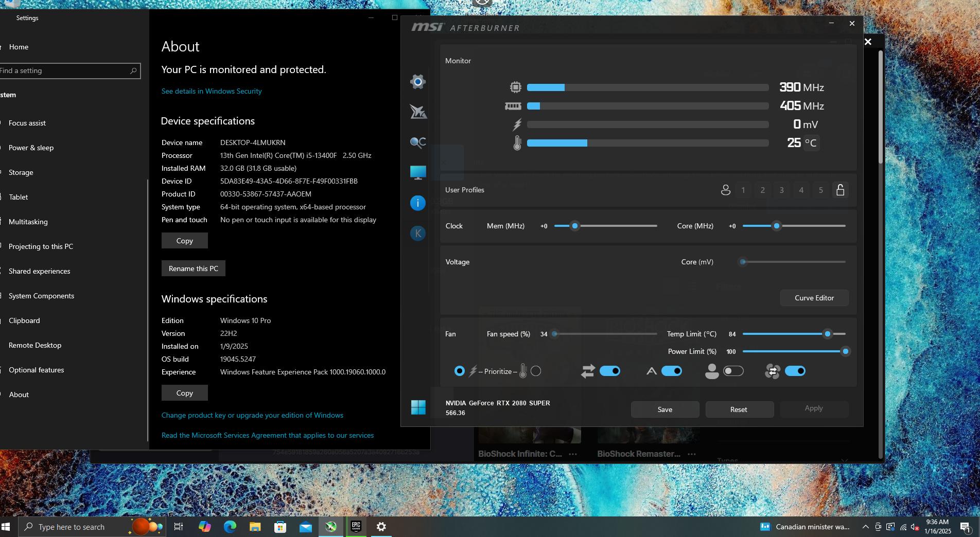The width and height of the screenshot is (980, 537).
Task: Click the Power Limit slider handle
Action: [x=845, y=351]
